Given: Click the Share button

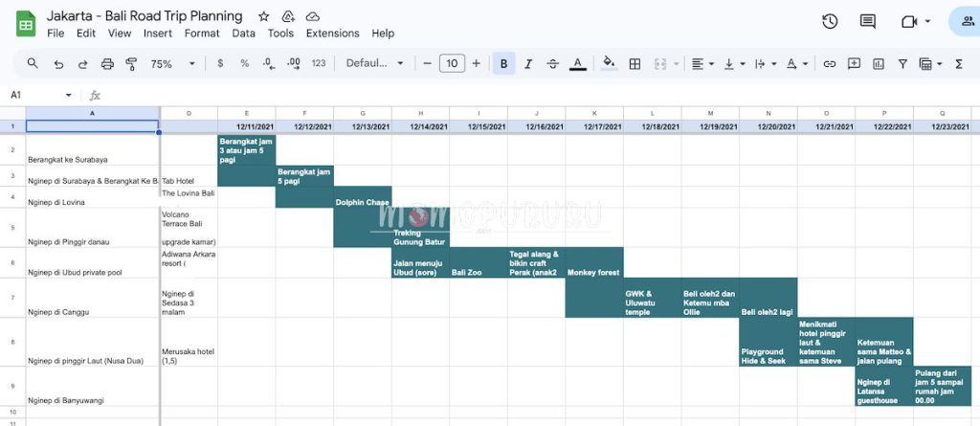Looking at the screenshot, I should [x=966, y=21].
